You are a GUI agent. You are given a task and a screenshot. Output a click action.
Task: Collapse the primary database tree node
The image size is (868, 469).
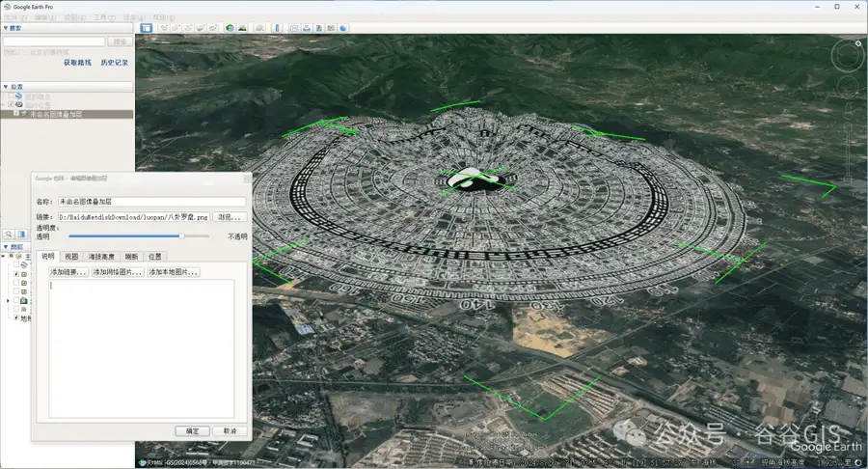pyautogui.click(x=3, y=257)
